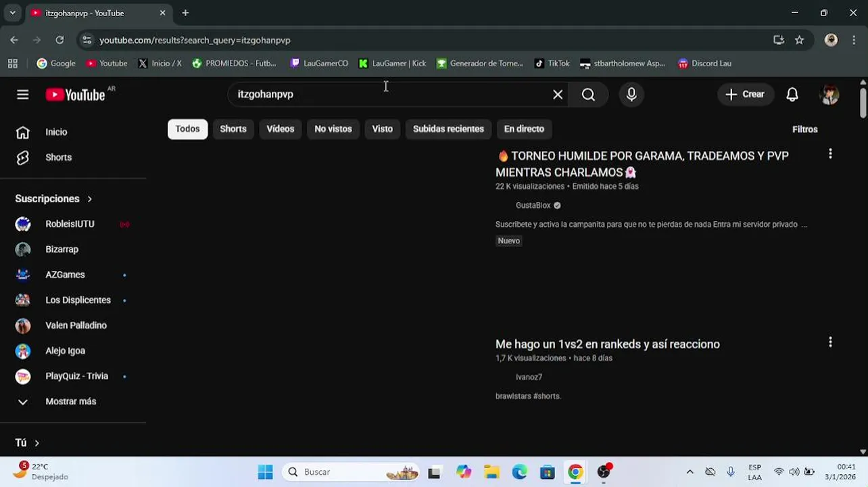Open the YouTube hamburger guide menu
The image size is (868, 487).
click(x=22, y=95)
